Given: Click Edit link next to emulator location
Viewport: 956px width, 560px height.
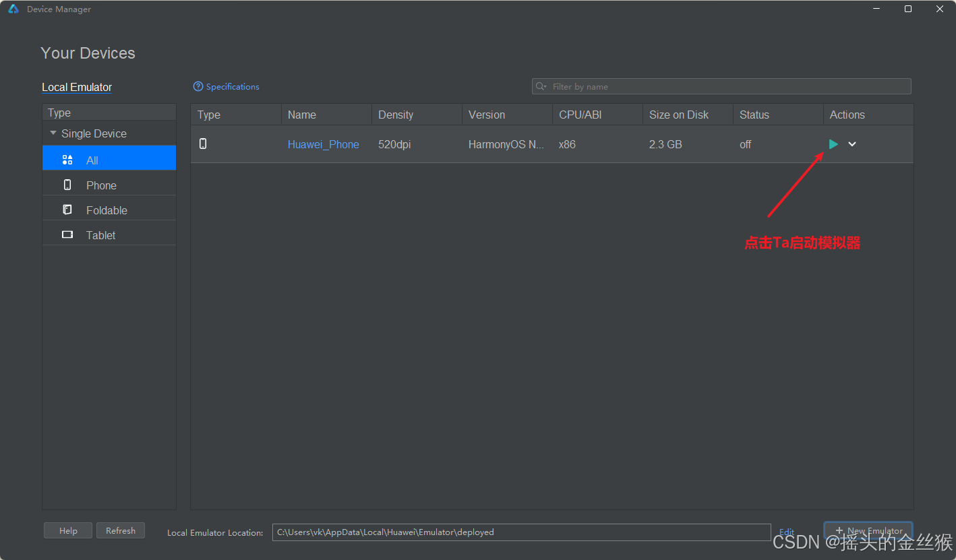Looking at the screenshot, I should pyautogui.click(x=786, y=532).
